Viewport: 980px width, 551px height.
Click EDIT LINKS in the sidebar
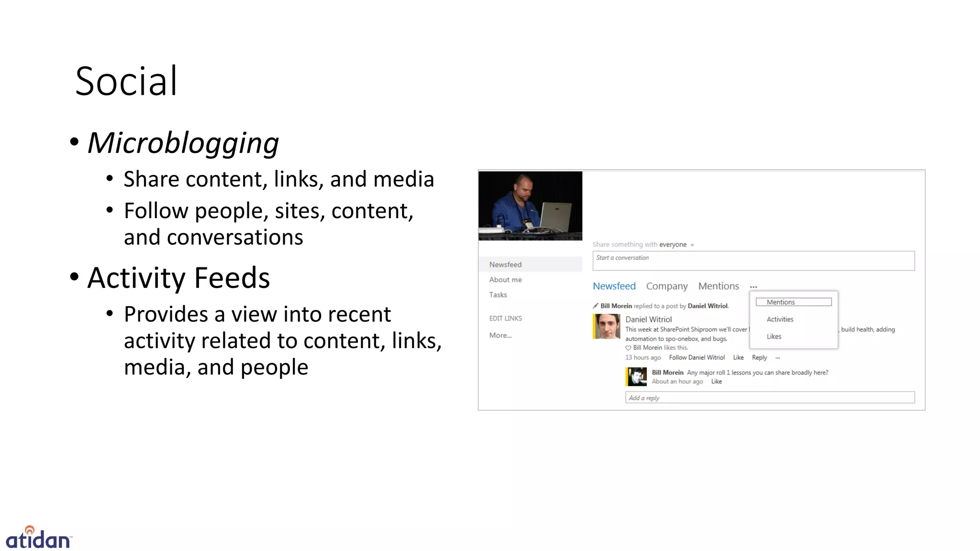tap(505, 318)
